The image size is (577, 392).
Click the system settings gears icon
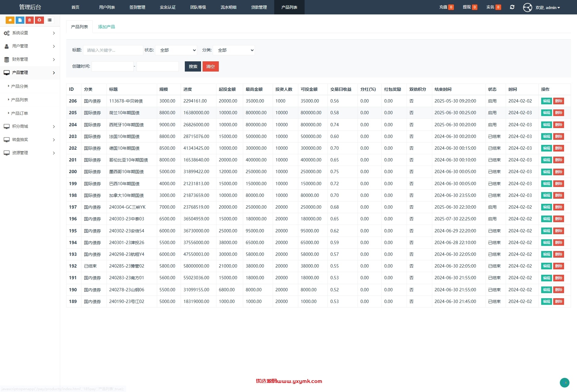7,33
